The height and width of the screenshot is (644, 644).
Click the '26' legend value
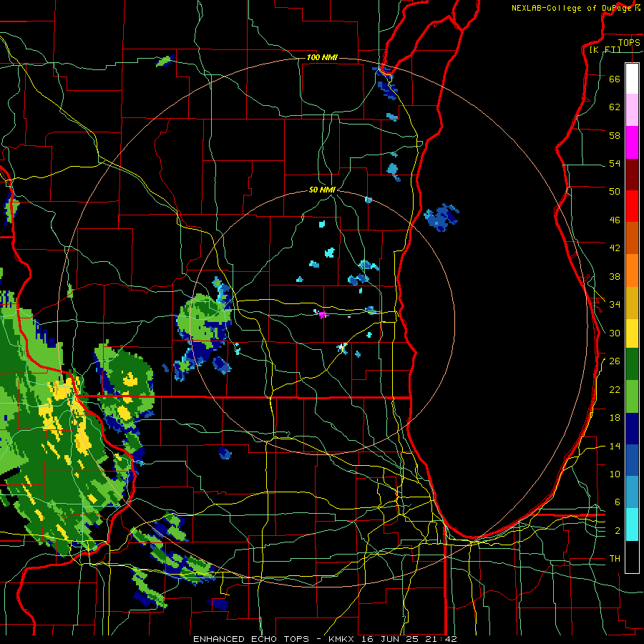click(615, 361)
